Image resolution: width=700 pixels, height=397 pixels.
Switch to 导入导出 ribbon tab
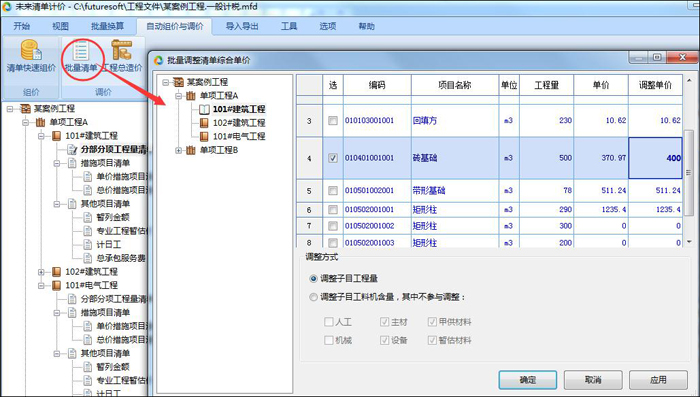coord(242,26)
